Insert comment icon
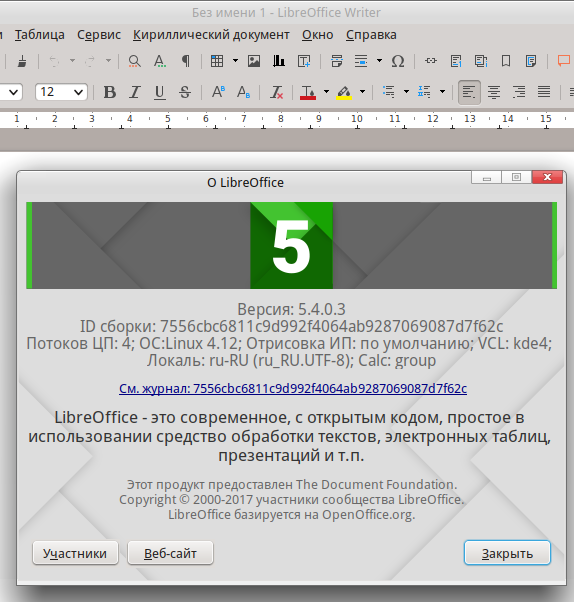The width and height of the screenshot is (574, 602). (x=564, y=61)
